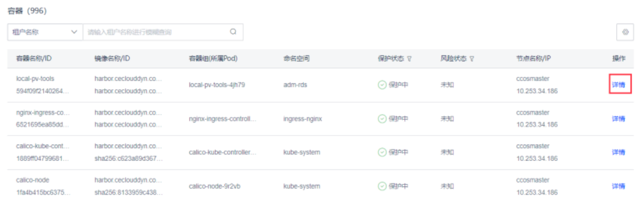Screen dimensions: 644x215
Task: Click the 保护中 status icon for nginx-ingress row
Action: pos(382,119)
